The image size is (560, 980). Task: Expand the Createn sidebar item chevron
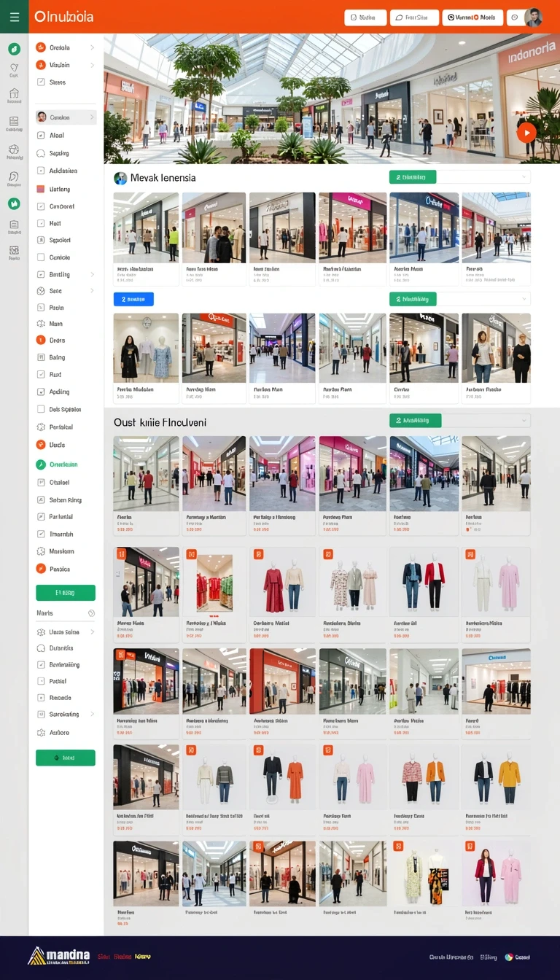pyautogui.click(x=92, y=117)
